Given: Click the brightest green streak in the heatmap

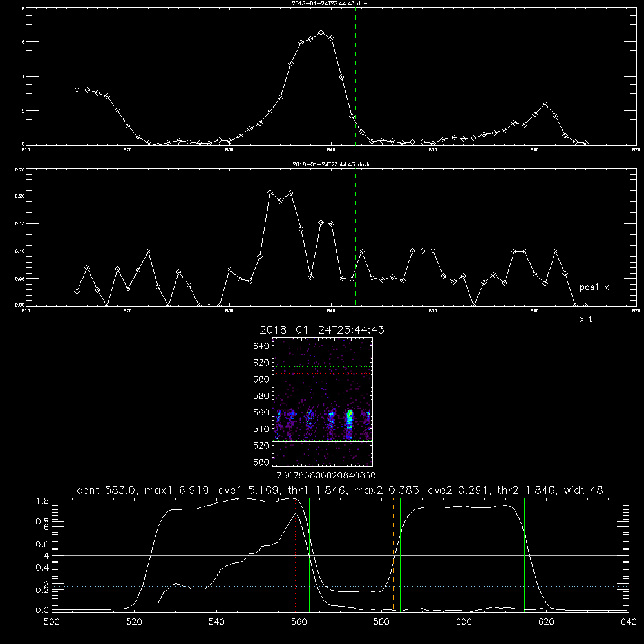Looking at the screenshot, I should coord(350,418).
